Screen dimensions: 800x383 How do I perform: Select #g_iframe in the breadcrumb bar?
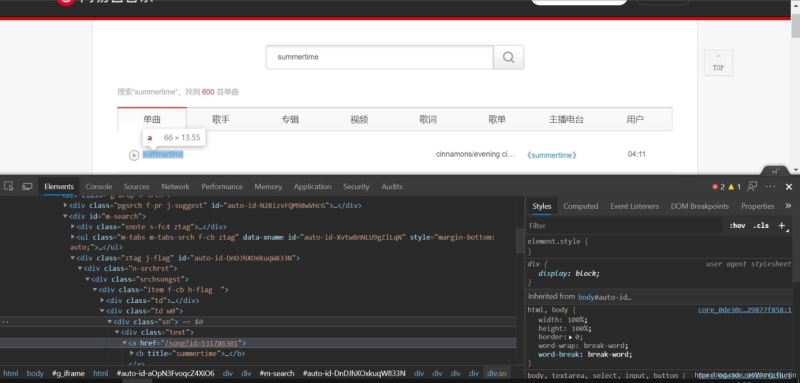(x=68, y=373)
